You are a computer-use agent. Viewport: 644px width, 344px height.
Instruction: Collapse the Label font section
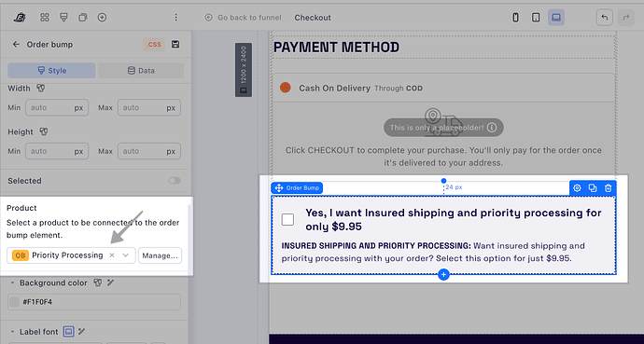click(12, 332)
